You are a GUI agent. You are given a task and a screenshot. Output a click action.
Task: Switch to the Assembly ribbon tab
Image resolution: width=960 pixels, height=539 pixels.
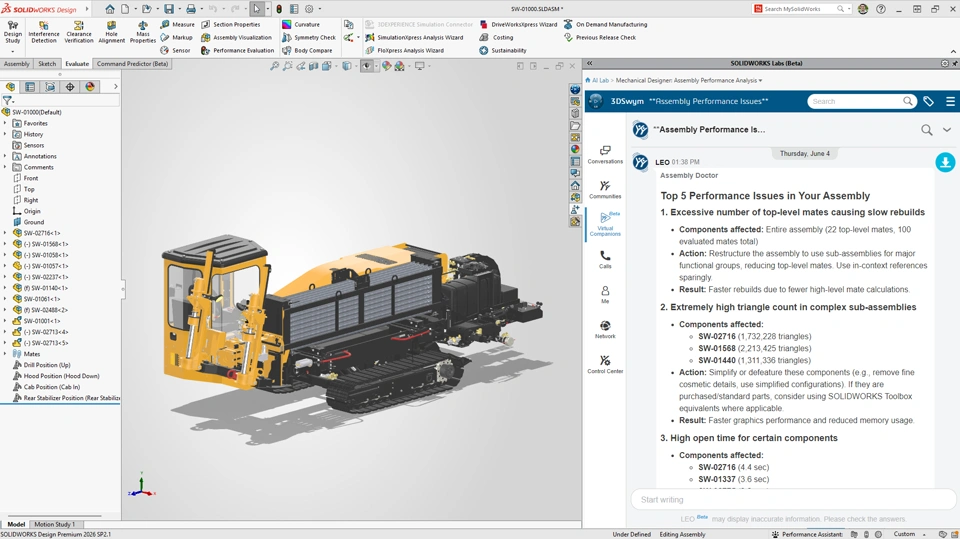coord(17,64)
